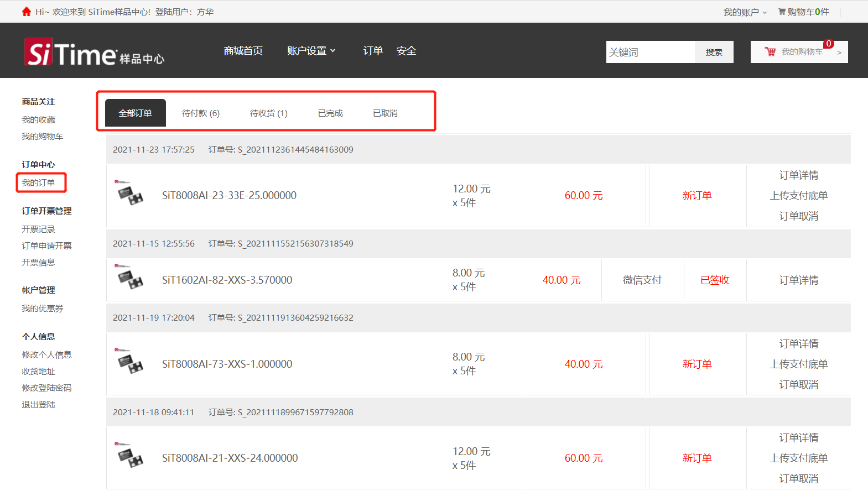This screenshot has height=491, width=868.
Task: Open product SiT8008AI-73-XXS-1.000000
Action: (227, 364)
